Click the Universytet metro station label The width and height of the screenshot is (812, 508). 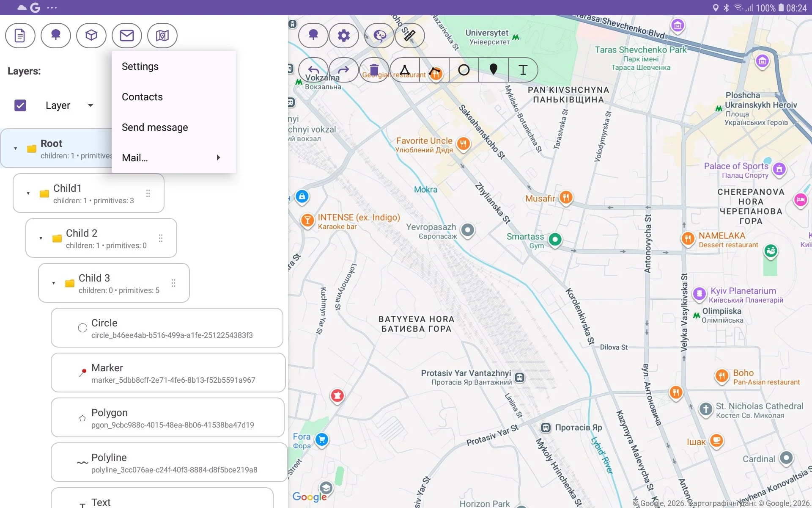487,37
